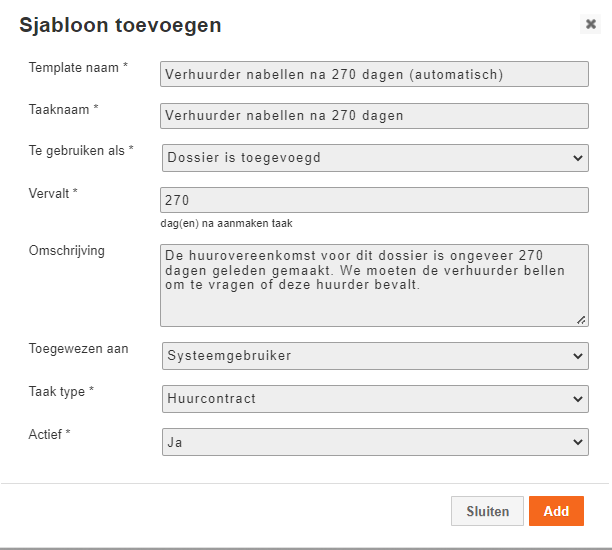Image resolution: width=612 pixels, height=550 pixels.
Task: Click the orange Add button
Action: pos(556,511)
